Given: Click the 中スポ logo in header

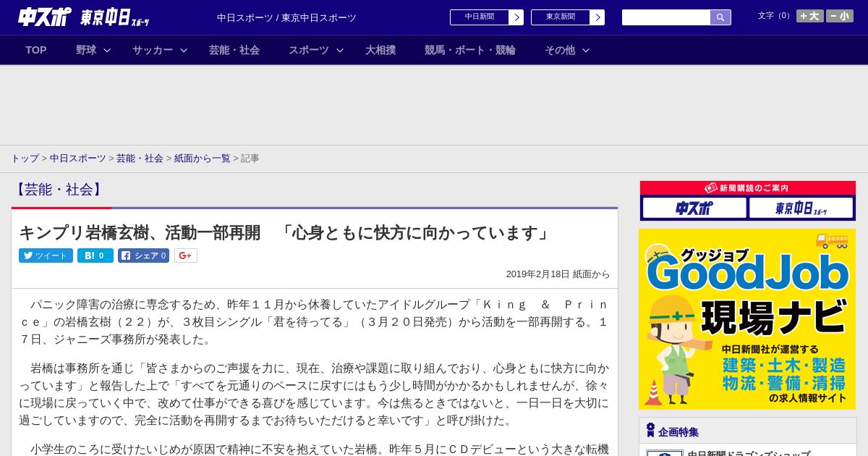Looking at the screenshot, I should [45, 17].
